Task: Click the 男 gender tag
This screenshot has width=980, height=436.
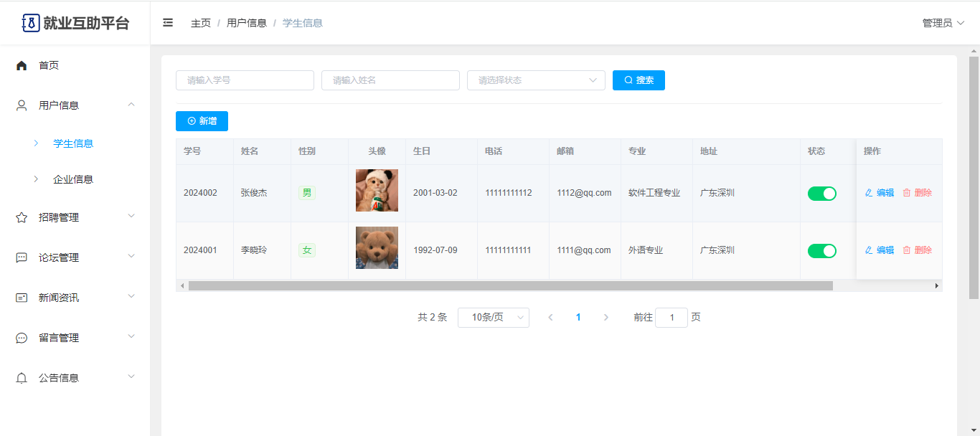Action: (x=307, y=193)
